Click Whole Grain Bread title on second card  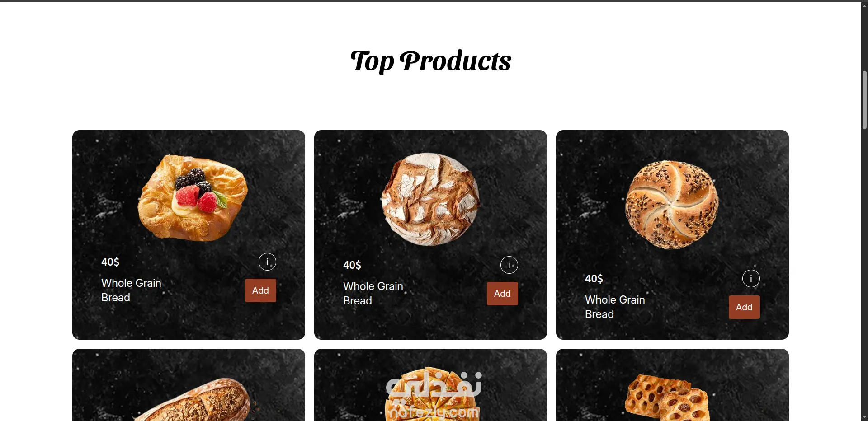tap(373, 294)
